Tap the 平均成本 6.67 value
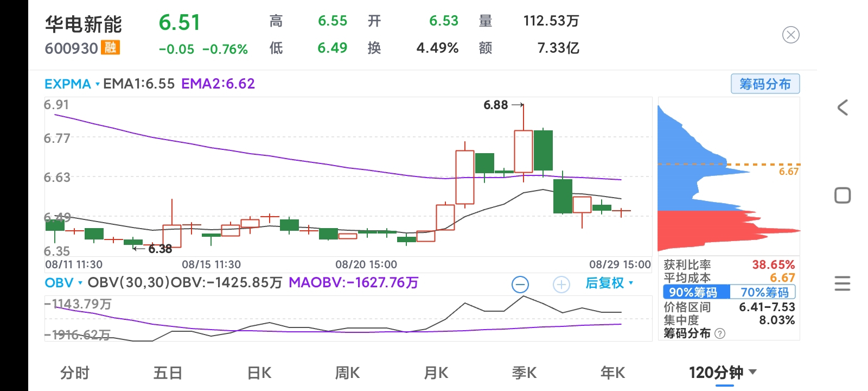The image size is (868, 391). click(x=782, y=278)
